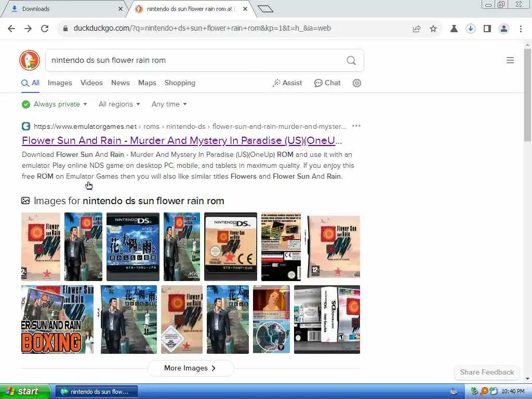Click the browser address bar URL
Screen dimensions: 532x399
[x=202, y=29]
